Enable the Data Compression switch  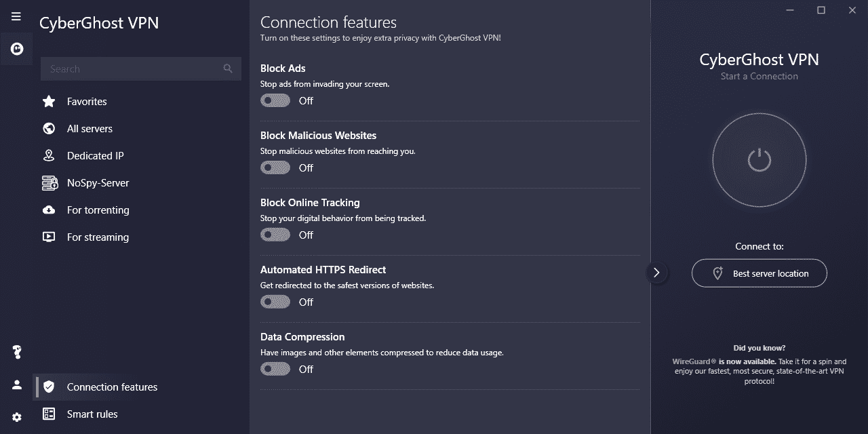click(275, 368)
